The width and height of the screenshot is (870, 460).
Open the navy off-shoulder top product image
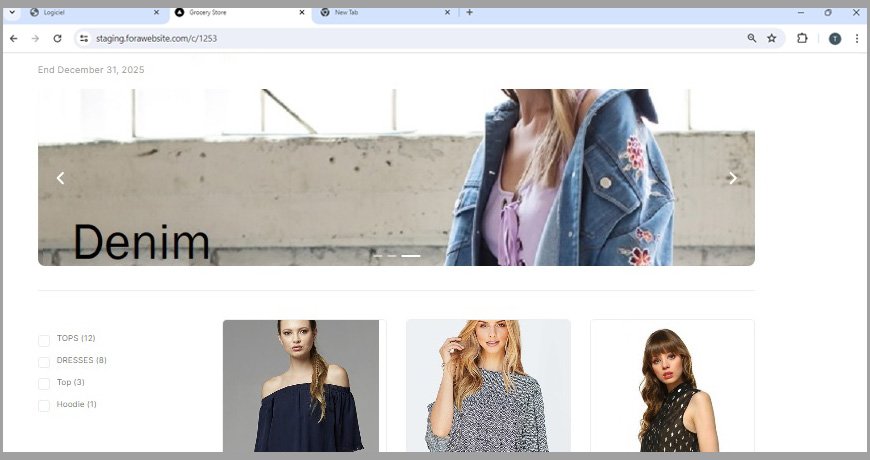click(304, 386)
